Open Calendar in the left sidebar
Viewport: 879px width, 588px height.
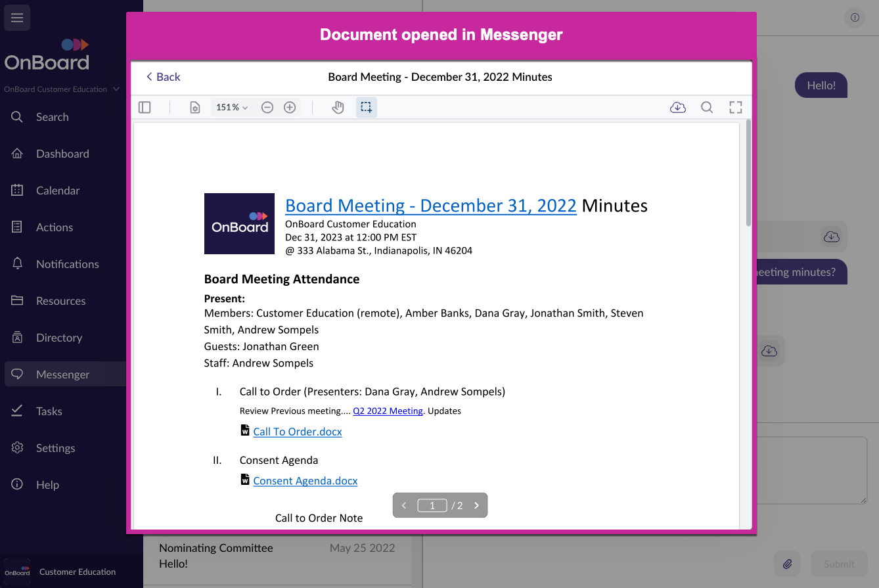(x=58, y=191)
